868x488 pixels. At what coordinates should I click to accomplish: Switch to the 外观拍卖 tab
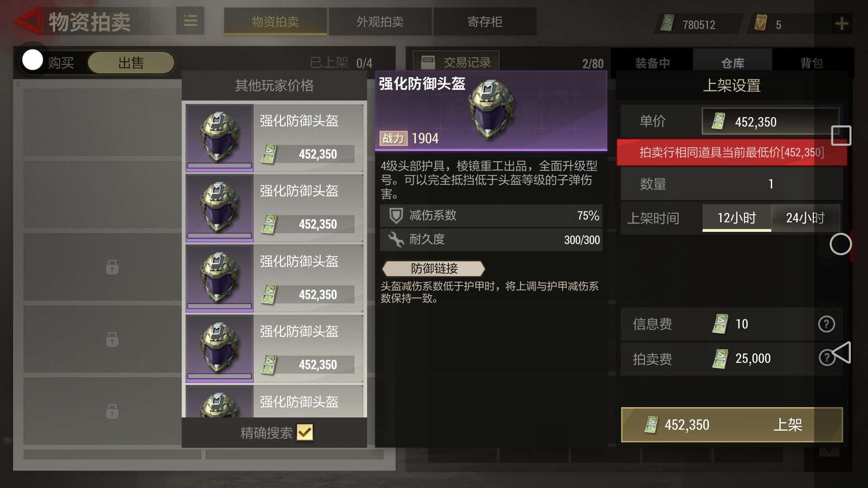coord(380,21)
